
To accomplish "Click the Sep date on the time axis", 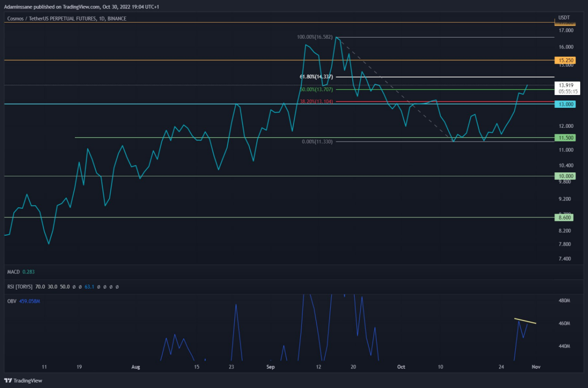I will (x=271, y=366).
